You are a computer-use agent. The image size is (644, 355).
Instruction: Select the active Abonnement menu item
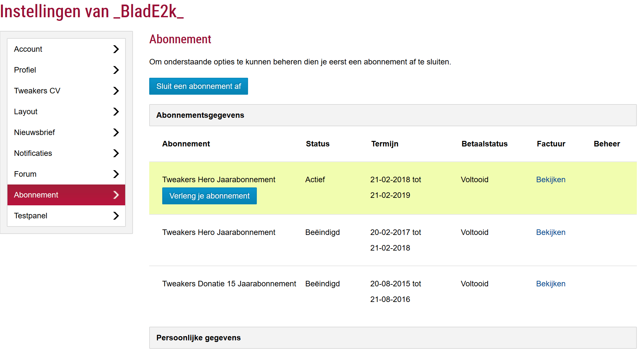tap(36, 195)
